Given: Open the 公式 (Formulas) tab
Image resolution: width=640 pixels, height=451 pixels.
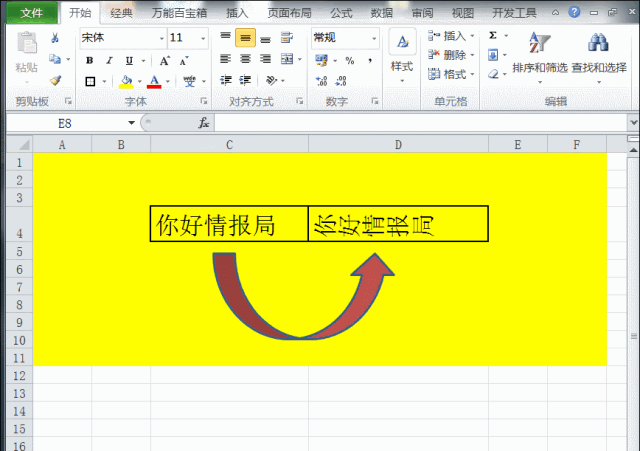Looking at the screenshot, I should pyautogui.click(x=341, y=13).
